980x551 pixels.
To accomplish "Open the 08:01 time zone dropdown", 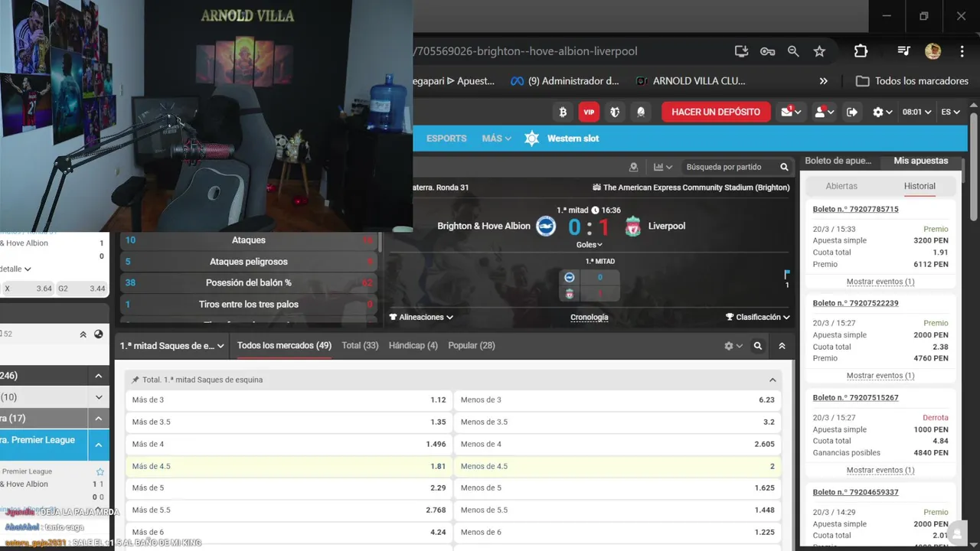I will point(916,112).
